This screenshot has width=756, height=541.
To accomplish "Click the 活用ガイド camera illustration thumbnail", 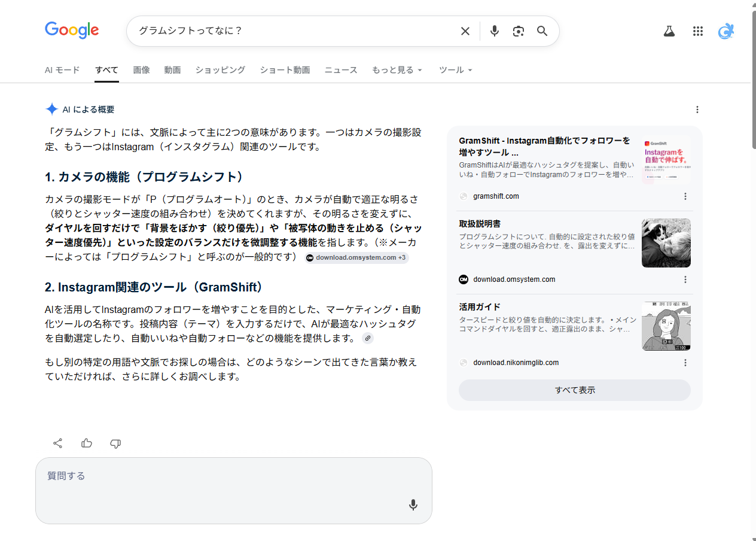I will [x=666, y=326].
